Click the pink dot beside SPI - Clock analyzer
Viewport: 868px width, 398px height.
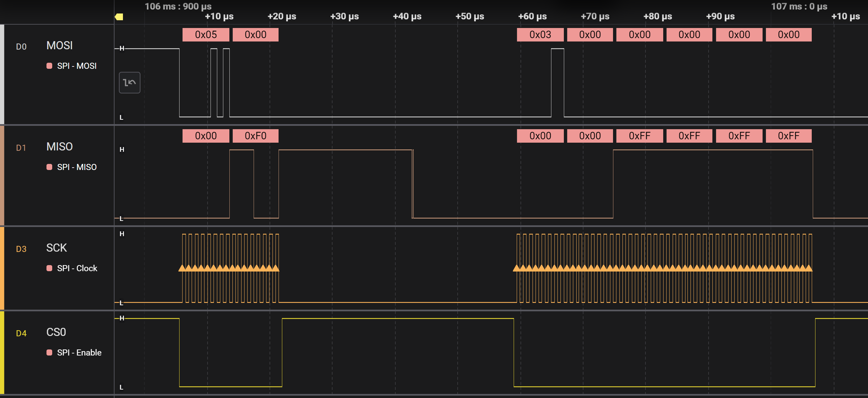point(49,268)
